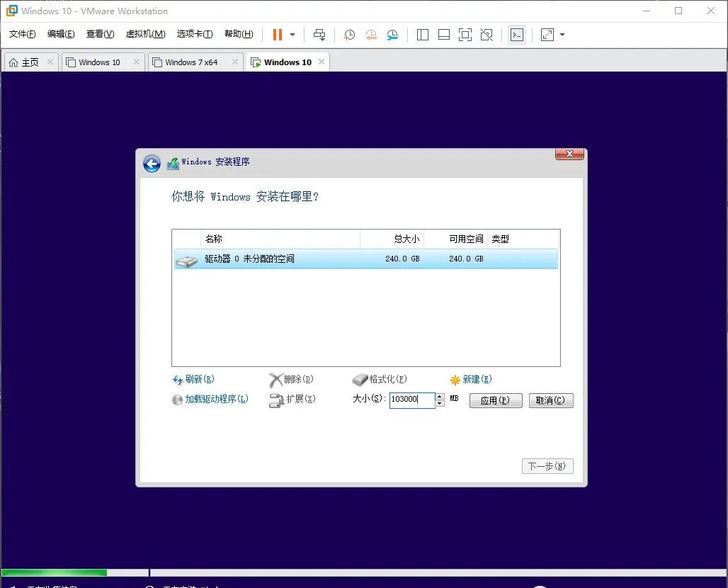Screen dimensions: 728x588
Task: Enter full screen mode
Action: click(465, 35)
